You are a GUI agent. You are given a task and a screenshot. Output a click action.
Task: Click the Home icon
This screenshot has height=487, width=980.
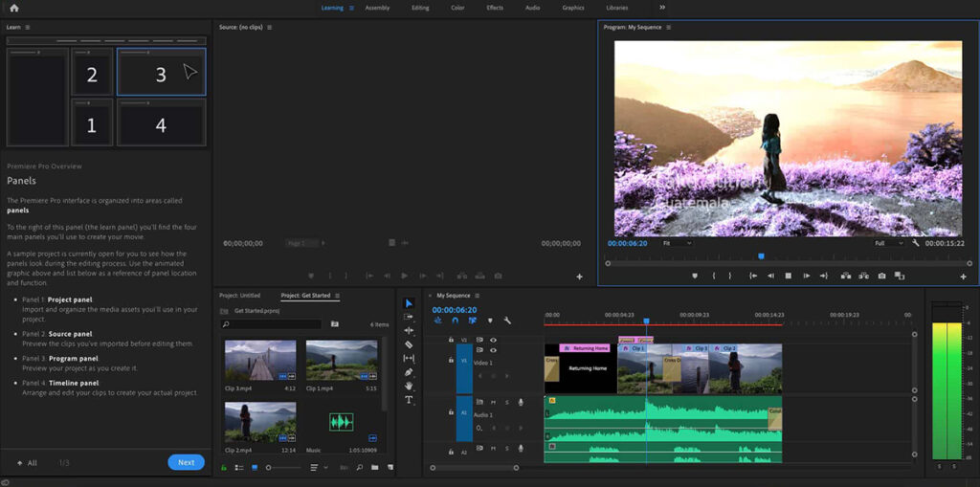(13, 8)
